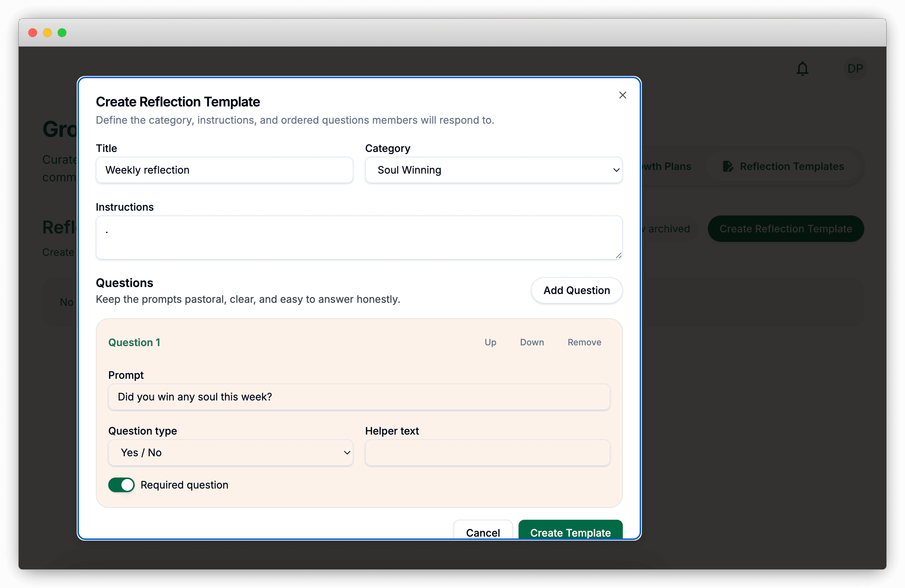Viewport: 905px width, 588px height.
Task: Remove Question 1
Action: coord(584,342)
